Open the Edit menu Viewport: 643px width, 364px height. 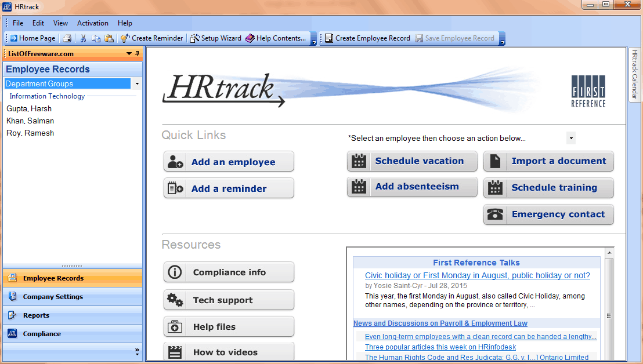coord(38,23)
